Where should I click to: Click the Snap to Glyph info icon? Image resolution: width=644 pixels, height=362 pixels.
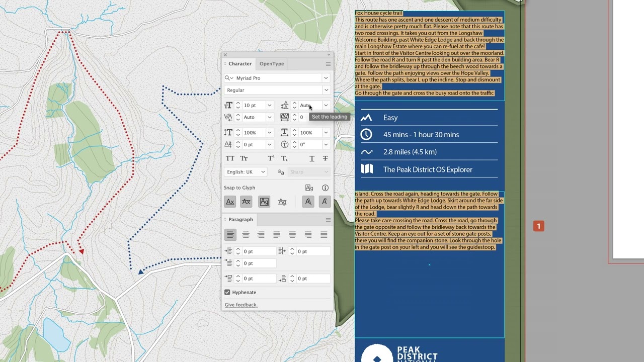pos(325,188)
